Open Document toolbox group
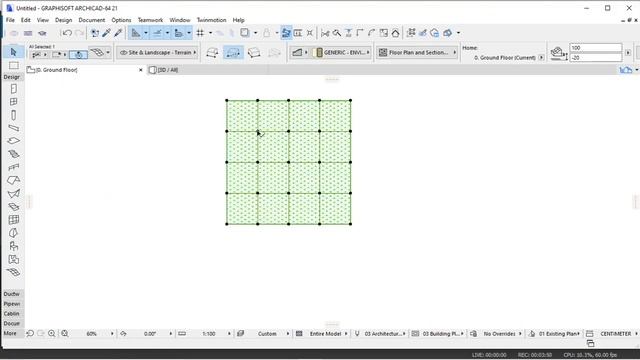The width and height of the screenshot is (640, 360). pos(12,324)
